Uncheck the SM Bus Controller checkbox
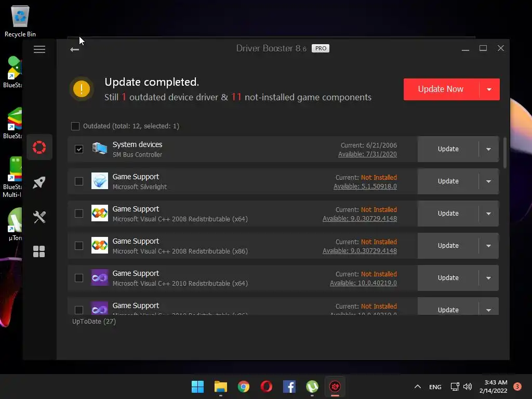This screenshot has width=532, height=399. (79, 149)
